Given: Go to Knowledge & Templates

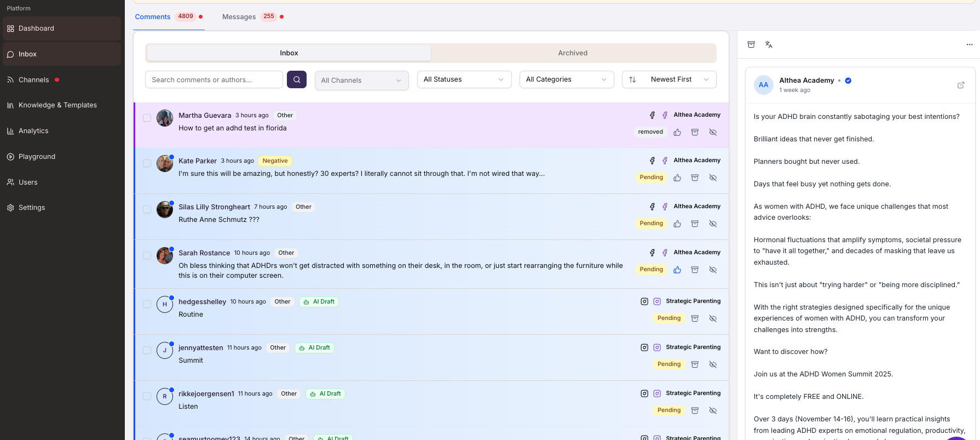Looking at the screenshot, I should pos(62,105).
